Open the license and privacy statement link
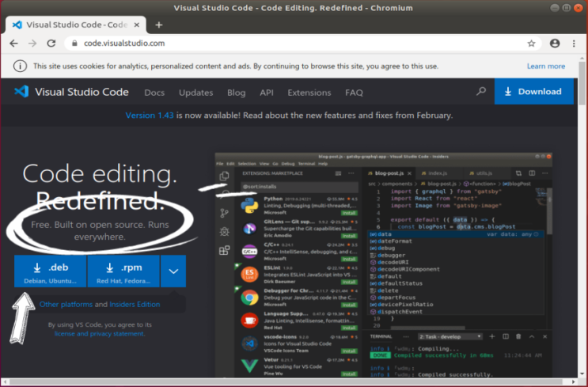Viewport: 588px width, 387px height. point(100,334)
